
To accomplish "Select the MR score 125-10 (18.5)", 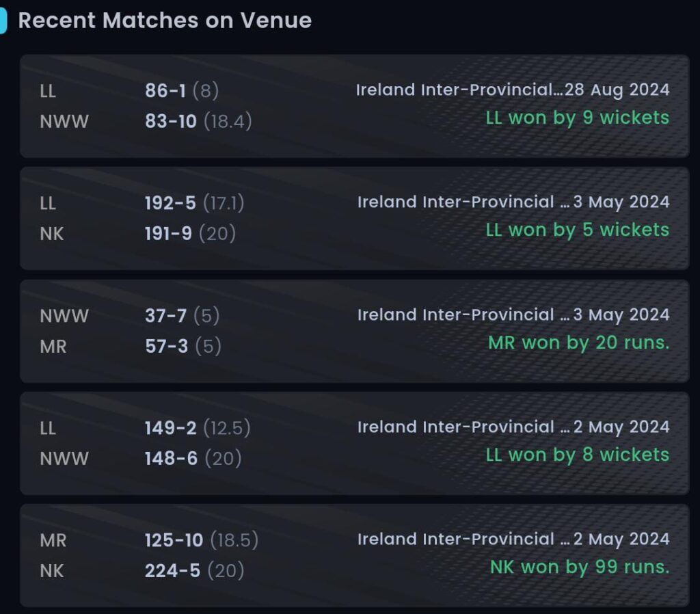I will (202, 540).
